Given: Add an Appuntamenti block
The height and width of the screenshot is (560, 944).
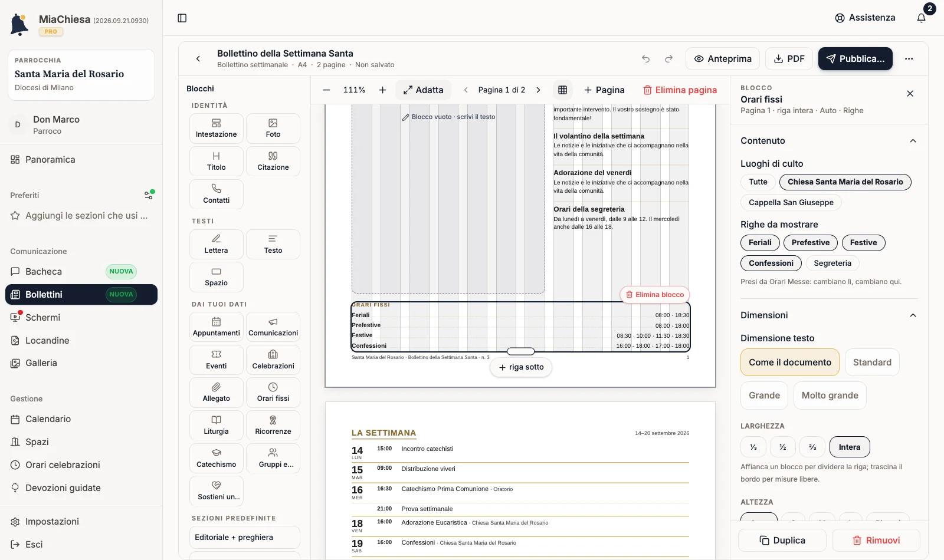Looking at the screenshot, I should (x=217, y=327).
